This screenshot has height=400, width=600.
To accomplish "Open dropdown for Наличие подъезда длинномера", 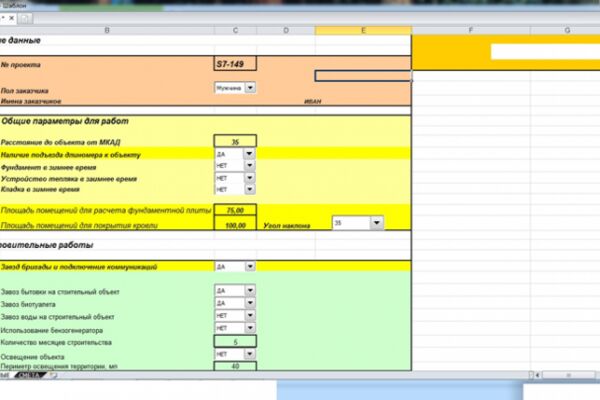I will [249, 154].
